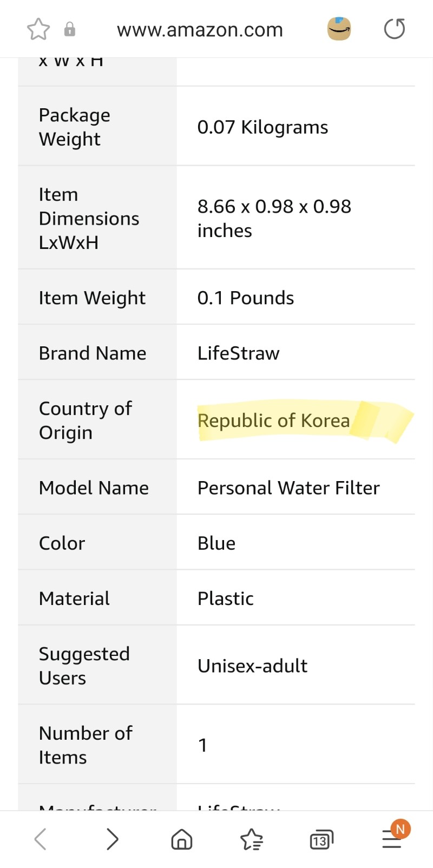Open the bookmarks list star icon

coord(251,840)
